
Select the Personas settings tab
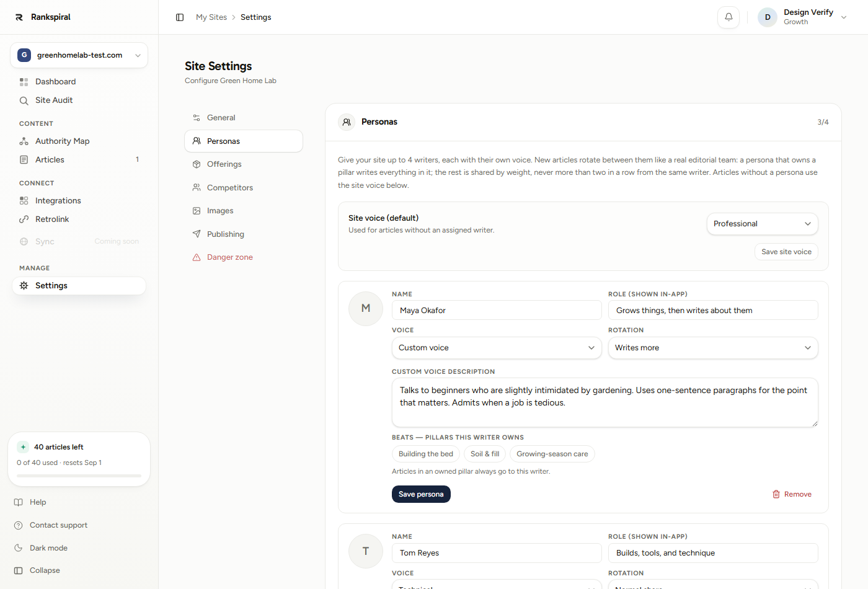[244, 141]
